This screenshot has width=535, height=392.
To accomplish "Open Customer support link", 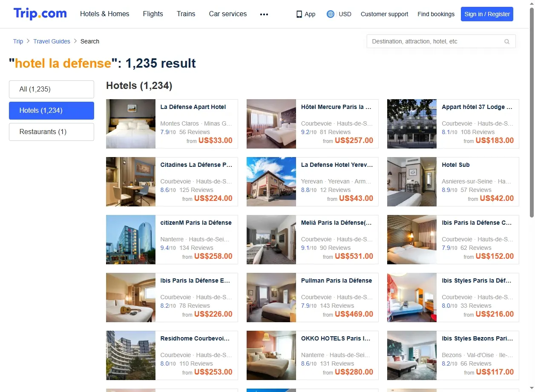I will coord(384,14).
